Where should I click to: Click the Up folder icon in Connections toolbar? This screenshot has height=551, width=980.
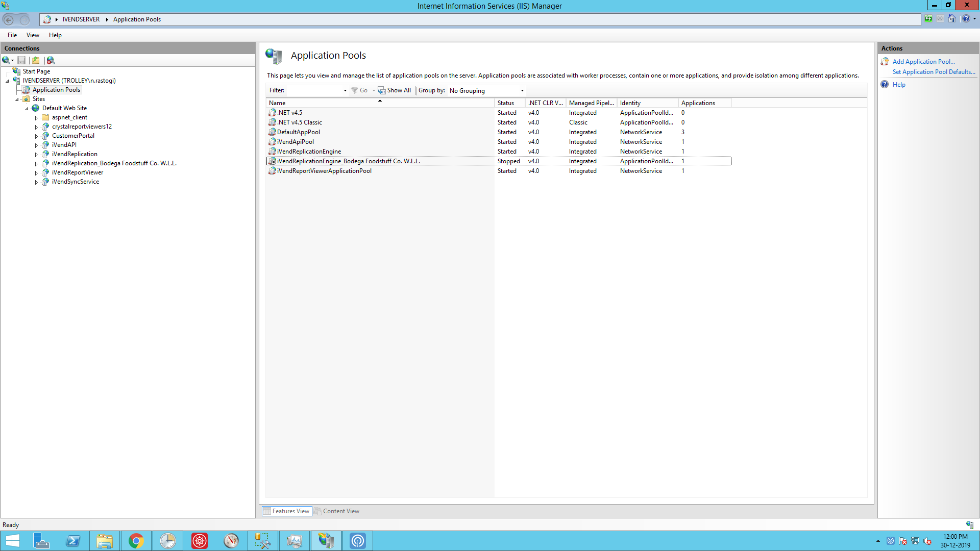click(36, 60)
